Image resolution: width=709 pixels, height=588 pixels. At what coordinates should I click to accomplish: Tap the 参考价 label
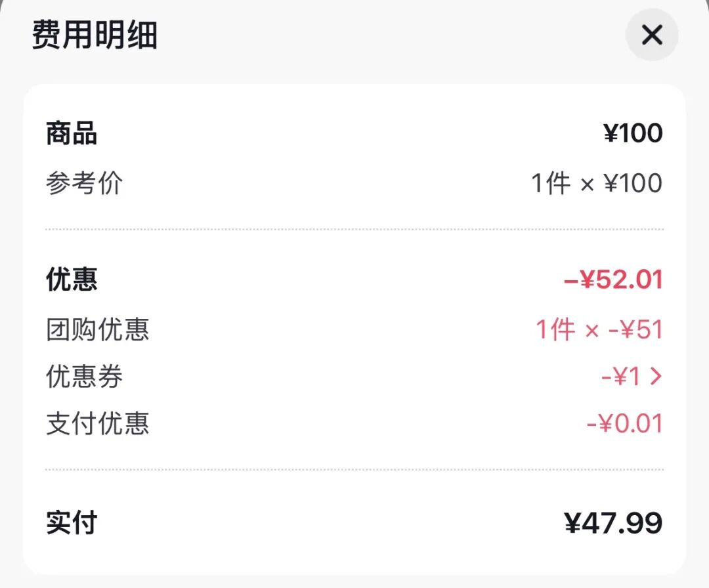point(84,184)
